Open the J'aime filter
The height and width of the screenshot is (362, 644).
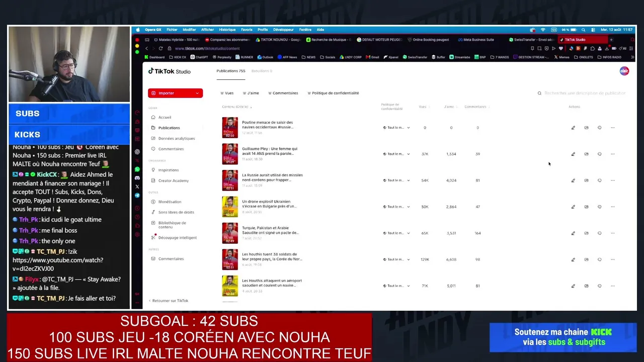pos(251,93)
